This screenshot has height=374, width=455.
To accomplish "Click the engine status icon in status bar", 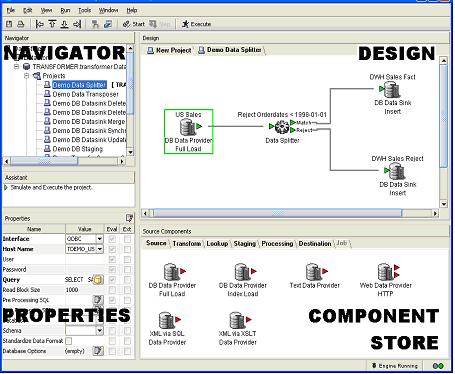I will tap(438, 366).
